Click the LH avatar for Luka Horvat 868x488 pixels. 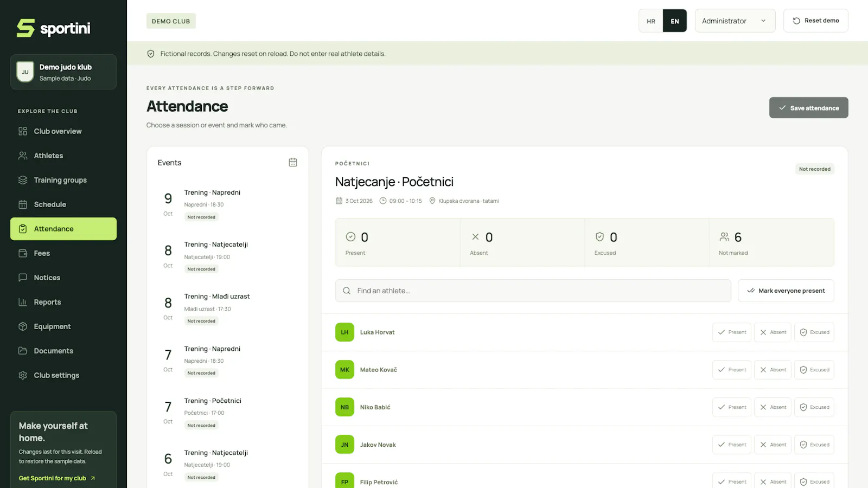tap(344, 332)
